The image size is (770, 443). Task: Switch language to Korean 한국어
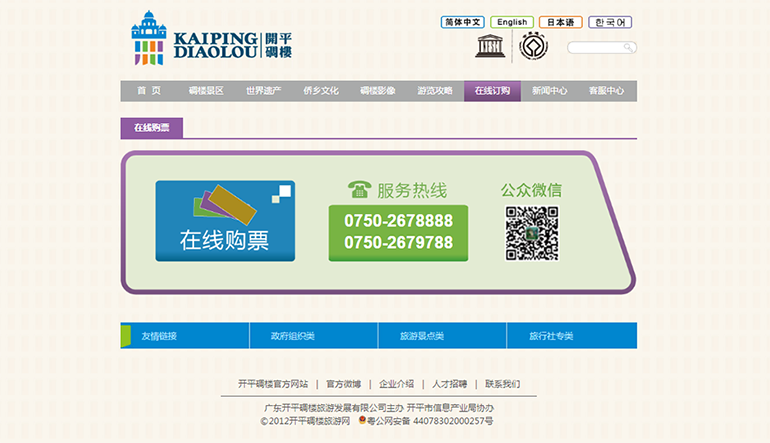pos(610,22)
